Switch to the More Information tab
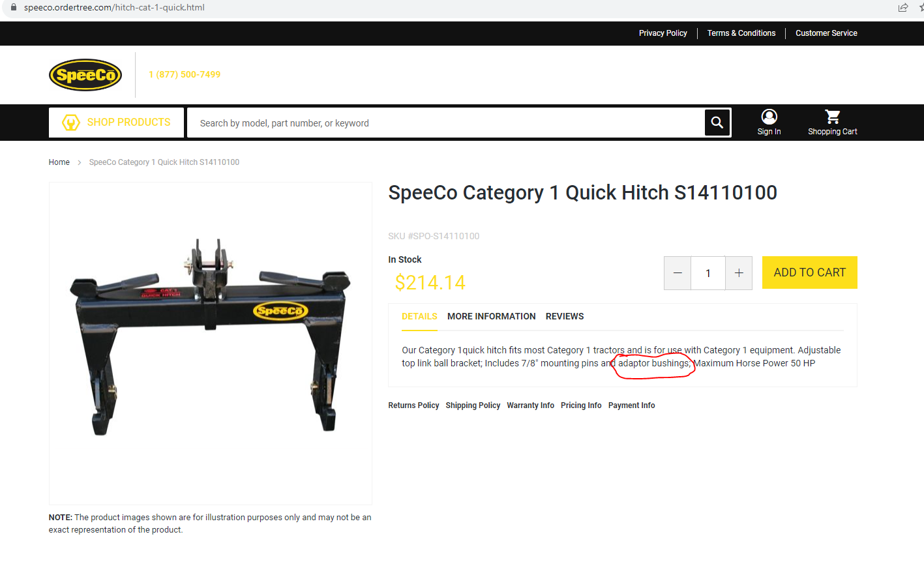Image resolution: width=924 pixels, height=588 pixels. (491, 316)
